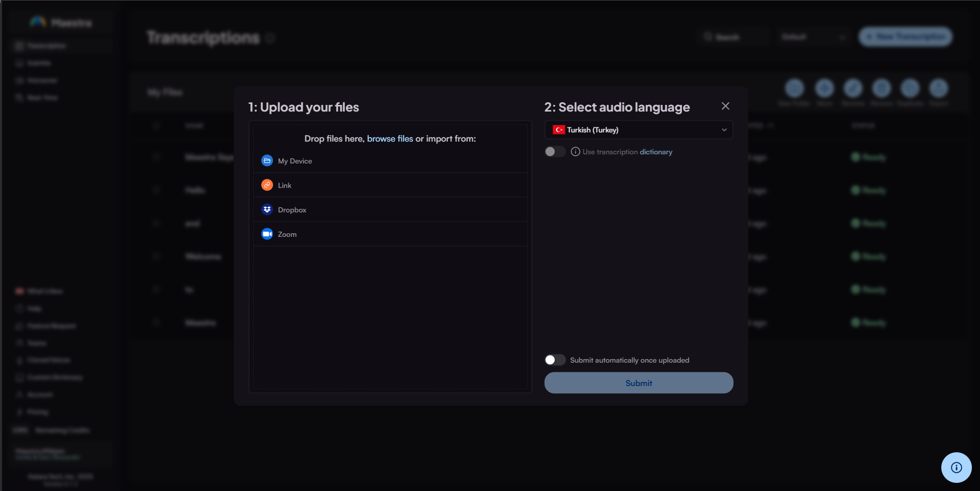Screen dimensions: 980x491
Task: Close the upload dialog with the X
Action: (725, 106)
